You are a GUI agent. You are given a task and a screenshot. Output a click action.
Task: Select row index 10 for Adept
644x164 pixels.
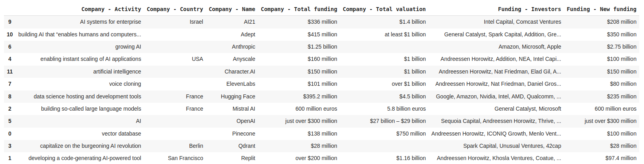coord(10,34)
